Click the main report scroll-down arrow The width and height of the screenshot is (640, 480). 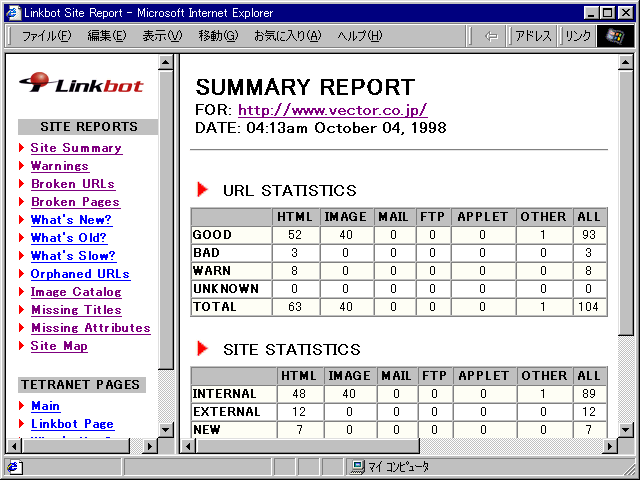pos(625,429)
